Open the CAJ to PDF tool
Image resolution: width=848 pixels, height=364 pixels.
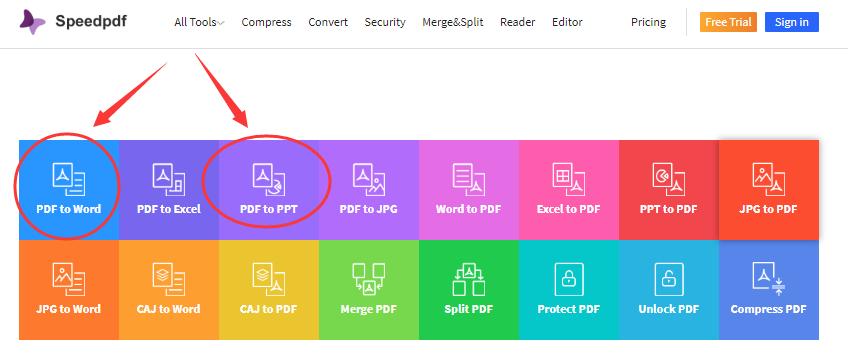(x=269, y=290)
